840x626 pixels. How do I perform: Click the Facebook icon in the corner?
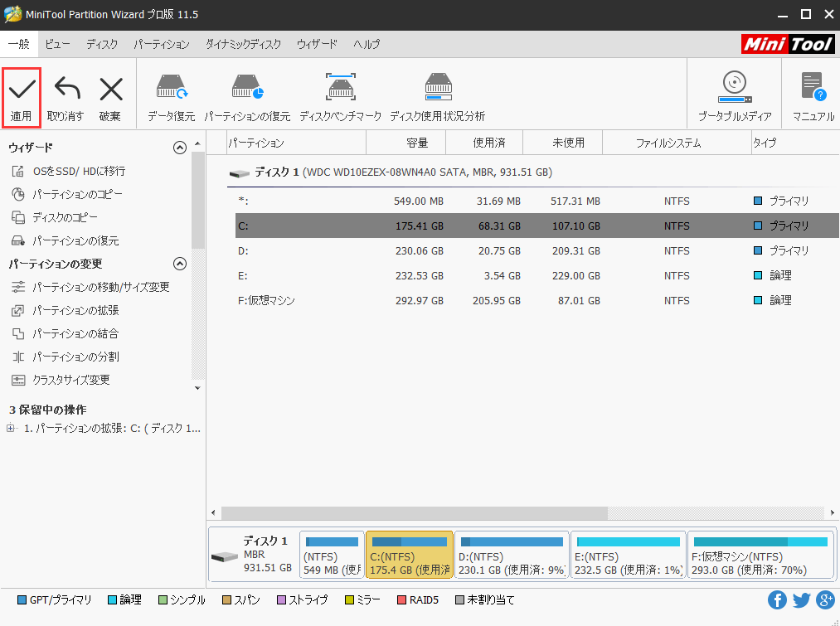click(777, 599)
